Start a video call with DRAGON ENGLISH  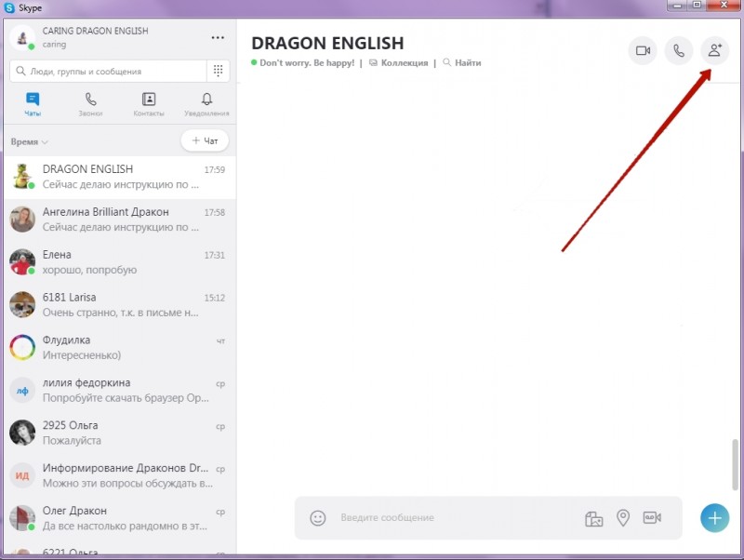pyautogui.click(x=643, y=50)
